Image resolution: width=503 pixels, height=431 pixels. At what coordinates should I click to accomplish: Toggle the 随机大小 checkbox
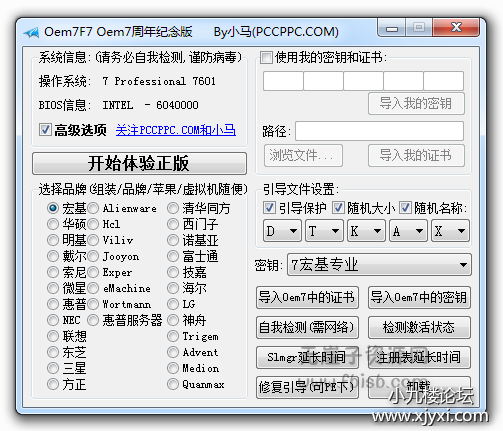click(x=338, y=208)
